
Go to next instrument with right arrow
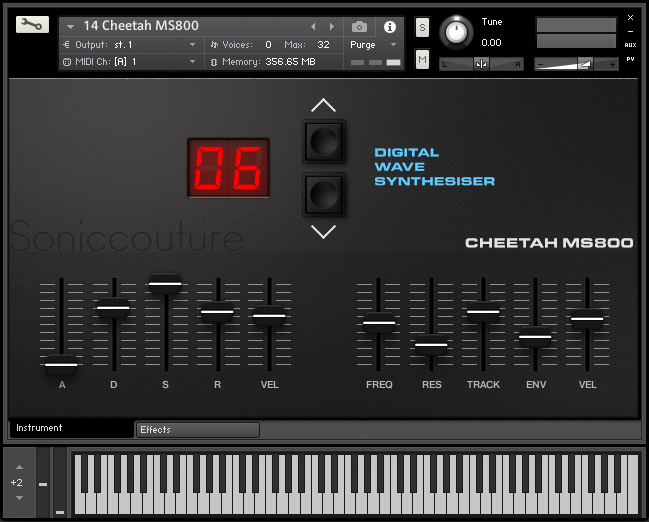coord(332,26)
